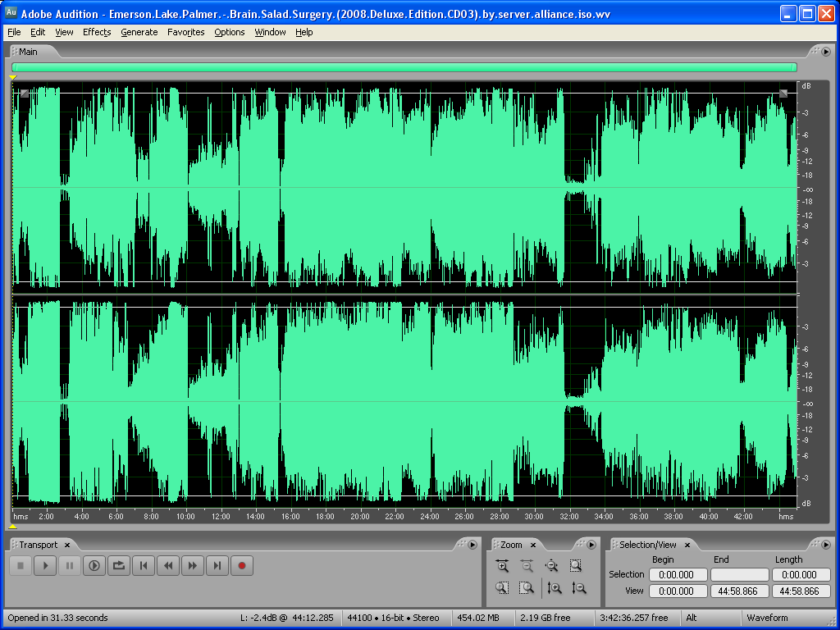Click the yellow cursor marker below the timeline
This screenshot has height=630, width=840.
coord(12,527)
